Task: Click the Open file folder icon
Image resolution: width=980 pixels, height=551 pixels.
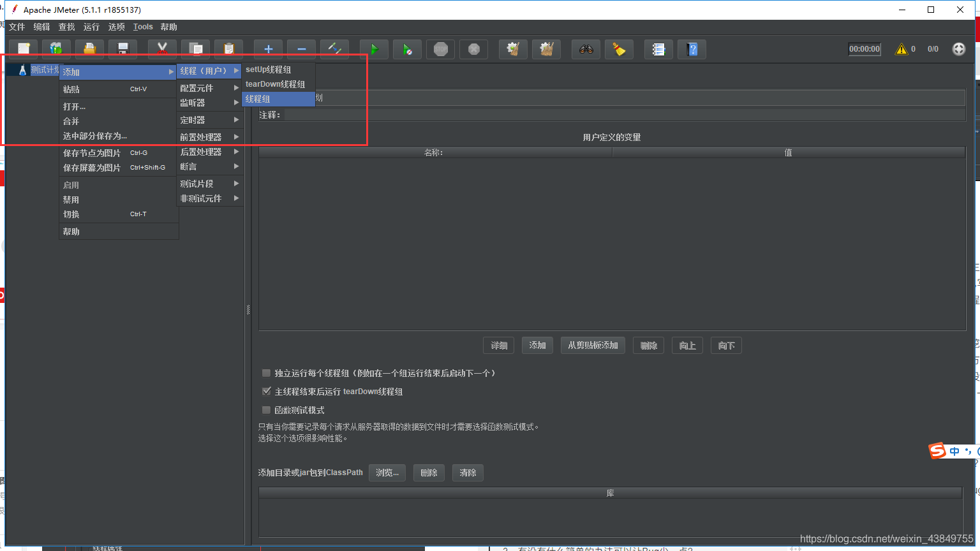Action: (x=90, y=49)
